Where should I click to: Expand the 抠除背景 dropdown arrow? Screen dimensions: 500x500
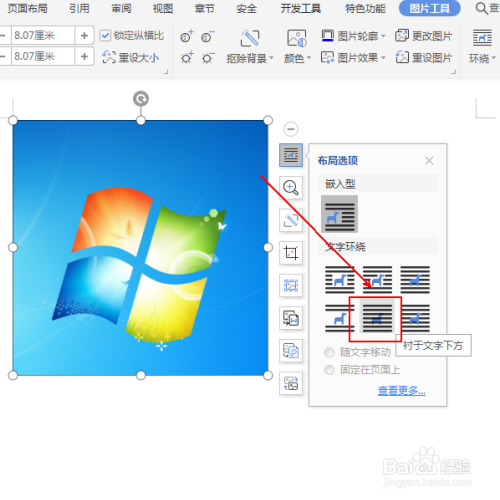tap(271, 58)
